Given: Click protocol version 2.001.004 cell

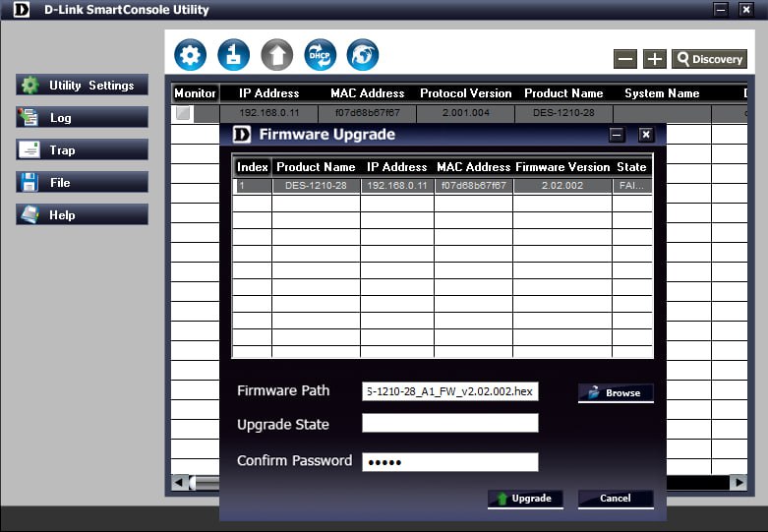Looking at the screenshot, I should point(466,113).
